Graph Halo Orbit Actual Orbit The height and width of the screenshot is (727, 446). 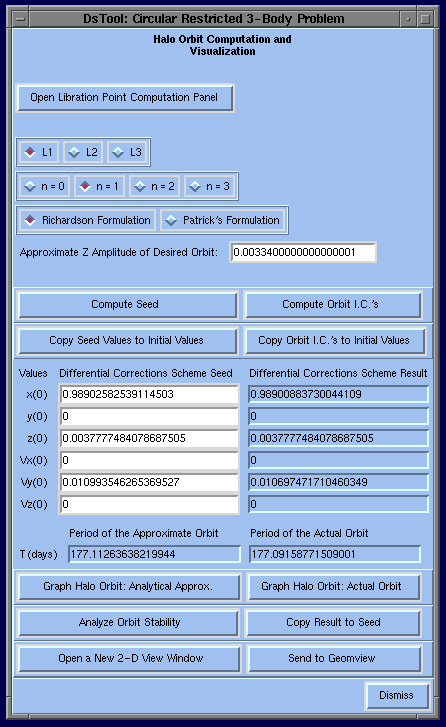coord(334,587)
